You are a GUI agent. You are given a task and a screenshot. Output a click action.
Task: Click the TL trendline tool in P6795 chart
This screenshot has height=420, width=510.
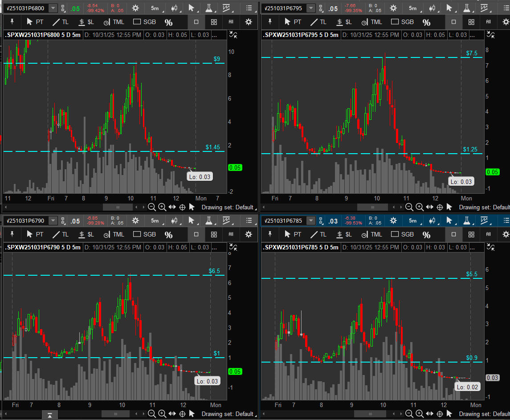pos(318,22)
